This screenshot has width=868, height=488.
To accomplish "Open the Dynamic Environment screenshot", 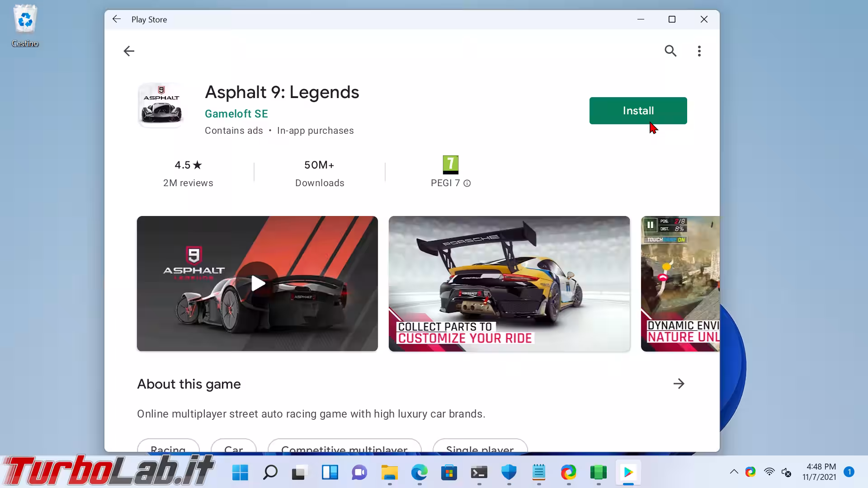I will click(x=679, y=283).
